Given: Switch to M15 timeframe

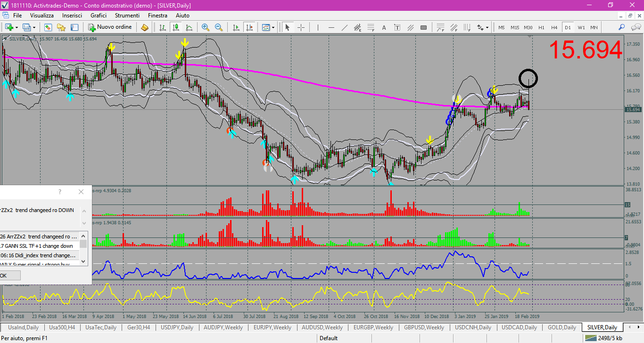Looking at the screenshot, I should pyautogui.click(x=515, y=27).
